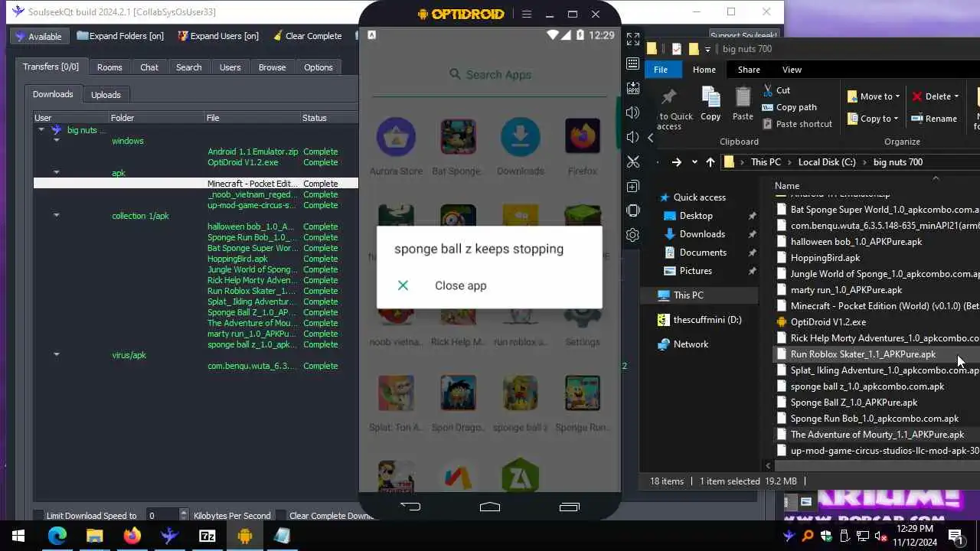
Task: Click Expand Folders toolbar button in Soulseek
Action: coord(120,36)
